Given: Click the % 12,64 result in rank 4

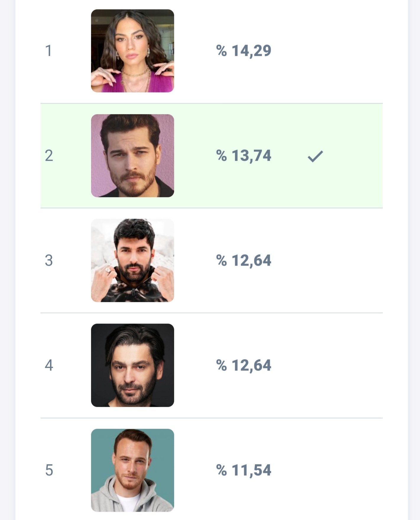Looking at the screenshot, I should [244, 365].
